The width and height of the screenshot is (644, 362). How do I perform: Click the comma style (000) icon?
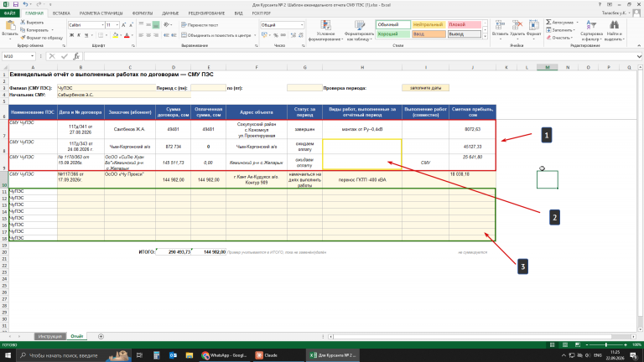[283, 35]
